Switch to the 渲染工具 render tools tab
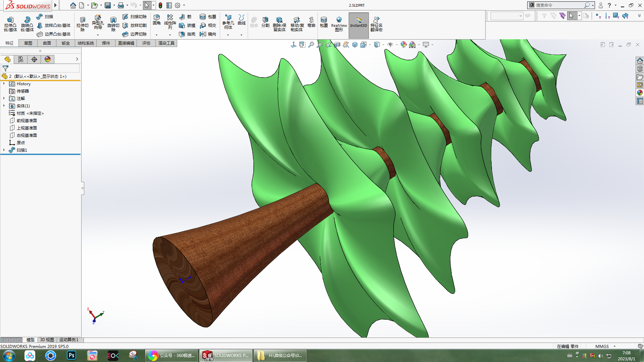 (166, 43)
